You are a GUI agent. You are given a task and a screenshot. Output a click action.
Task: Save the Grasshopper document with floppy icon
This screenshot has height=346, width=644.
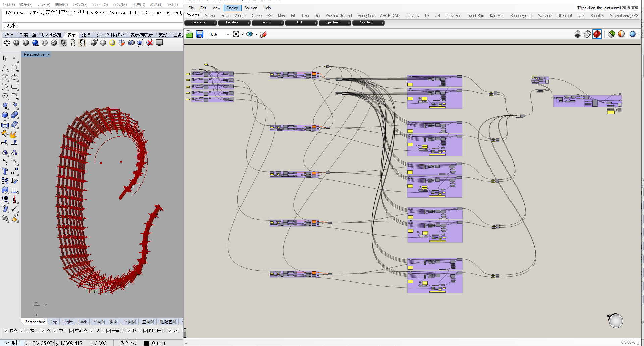[x=200, y=34]
